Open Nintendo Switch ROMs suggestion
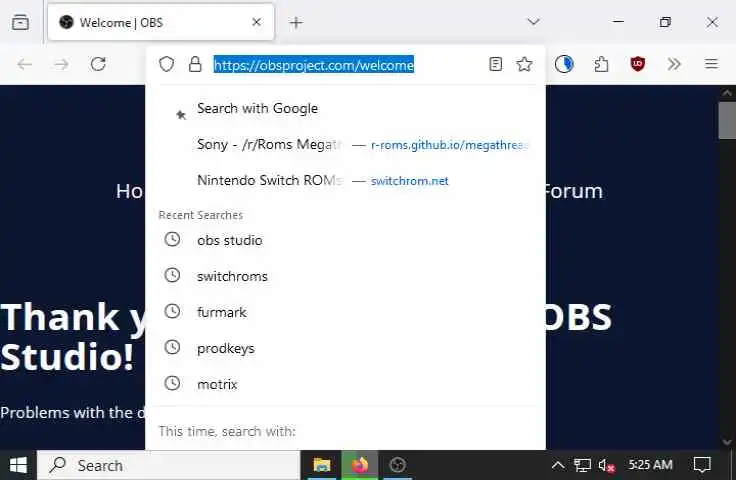The height and width of the screenshot is (480, 736). coord(345,181)
